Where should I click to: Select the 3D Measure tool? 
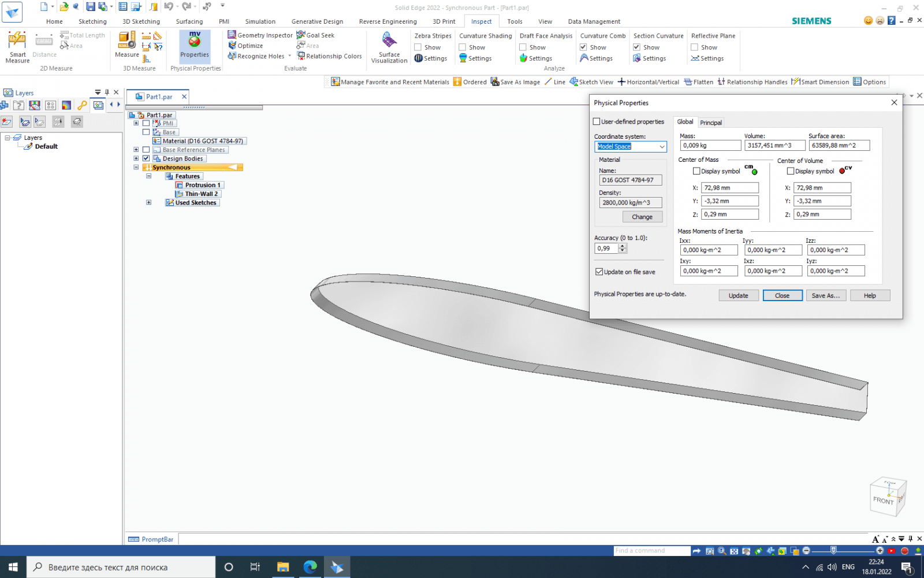click(x=127, y=45)
